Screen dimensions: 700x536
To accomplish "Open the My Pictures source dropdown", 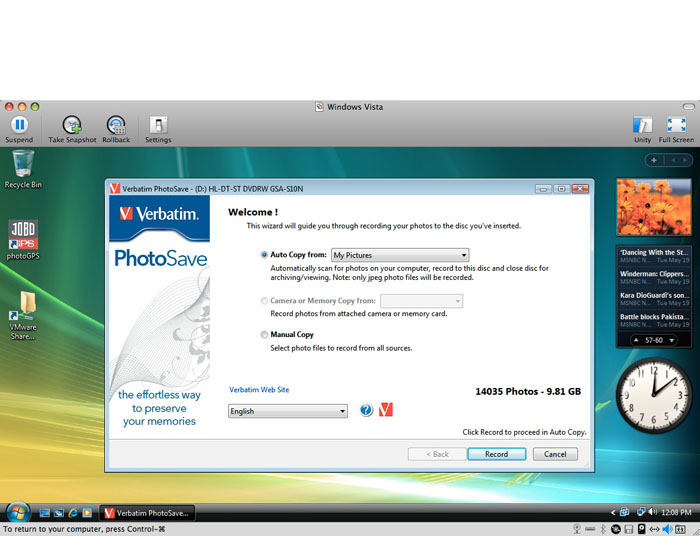I will 400,255.
